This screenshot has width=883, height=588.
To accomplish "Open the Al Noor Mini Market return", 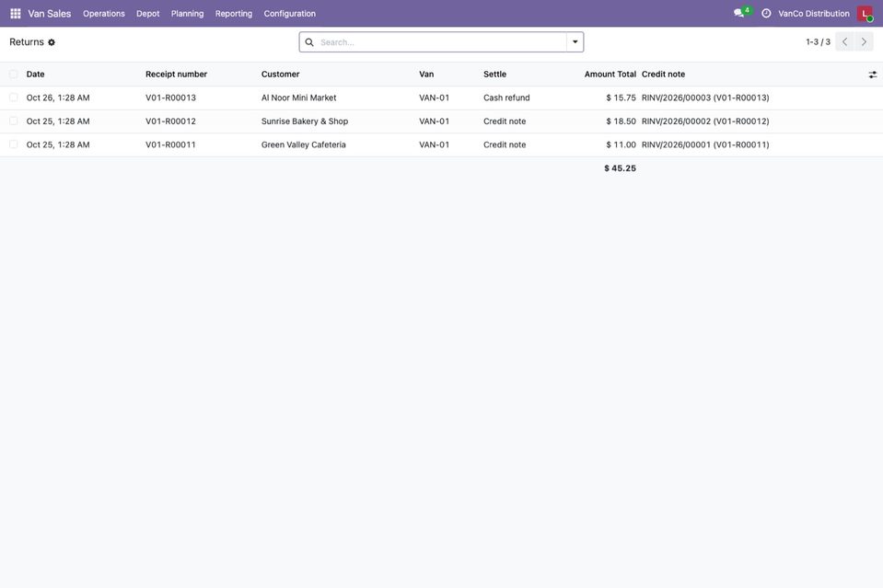I will (x=298, y=98).
